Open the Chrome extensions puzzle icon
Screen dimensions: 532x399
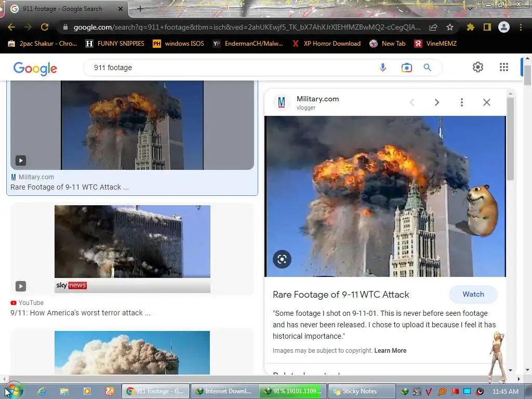click(x=470, y=27)
